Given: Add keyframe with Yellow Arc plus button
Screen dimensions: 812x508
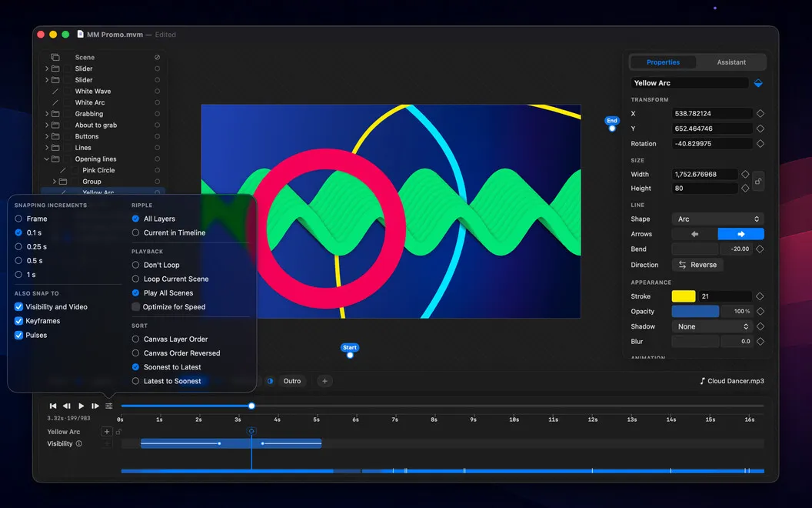Looking at the screenshot, I should coord(107,431).
